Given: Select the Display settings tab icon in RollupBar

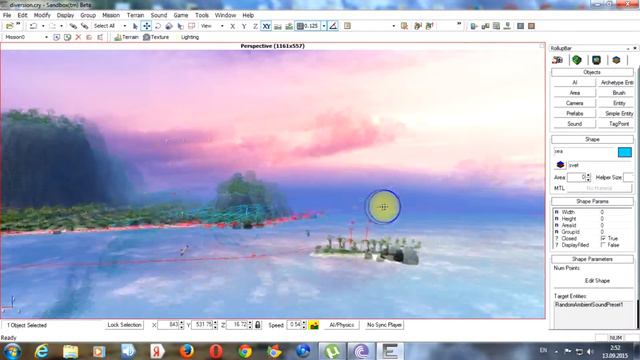Looking at the screenshot, I should [596, 60].
